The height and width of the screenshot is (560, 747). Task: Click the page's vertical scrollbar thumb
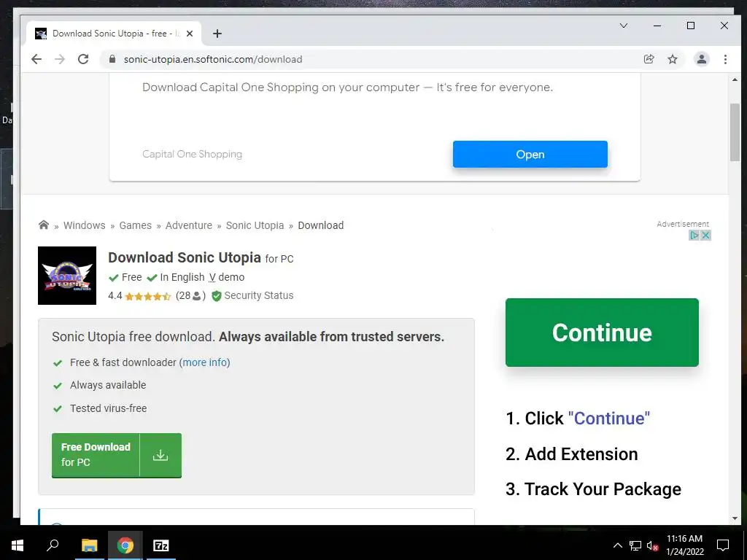click(735, 132)
